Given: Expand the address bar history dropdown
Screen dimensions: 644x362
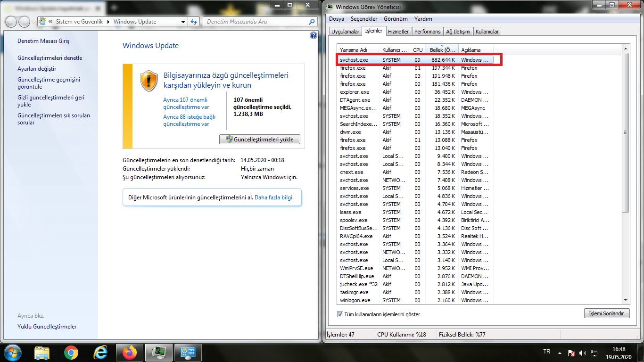Looking at the screenshot, I should [x=183, y=22].
